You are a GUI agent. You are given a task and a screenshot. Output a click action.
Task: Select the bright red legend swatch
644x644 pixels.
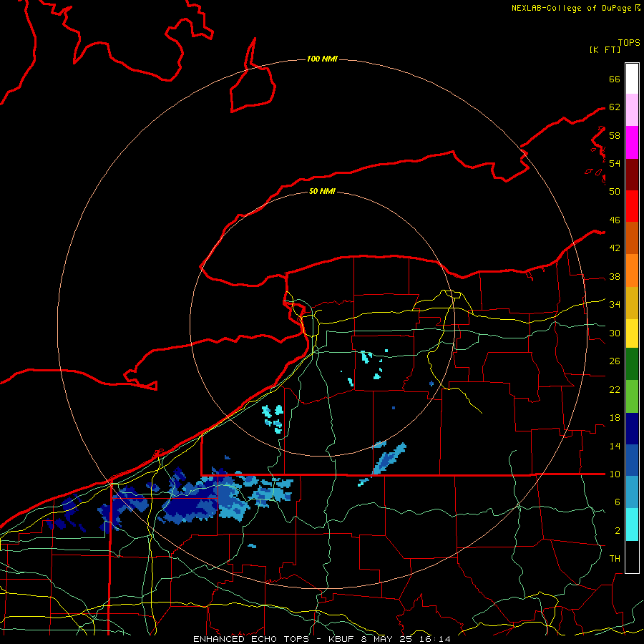(632, 206)
